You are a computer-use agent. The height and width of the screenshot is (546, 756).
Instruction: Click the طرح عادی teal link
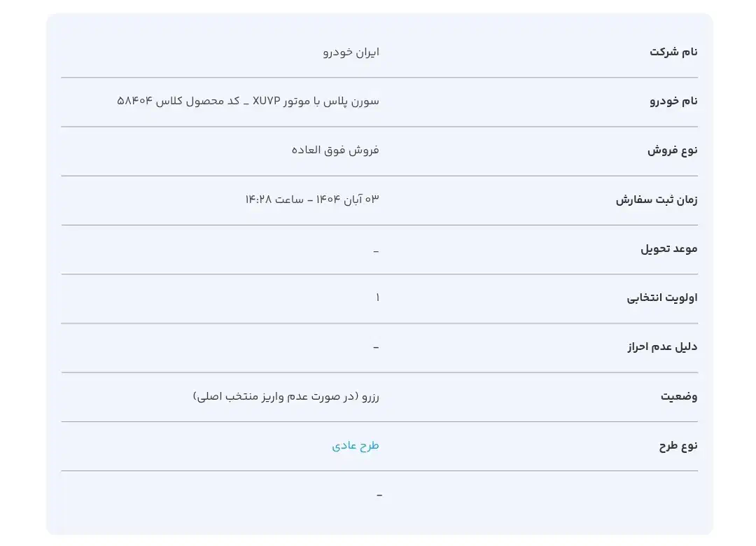(x=356, y=444)
